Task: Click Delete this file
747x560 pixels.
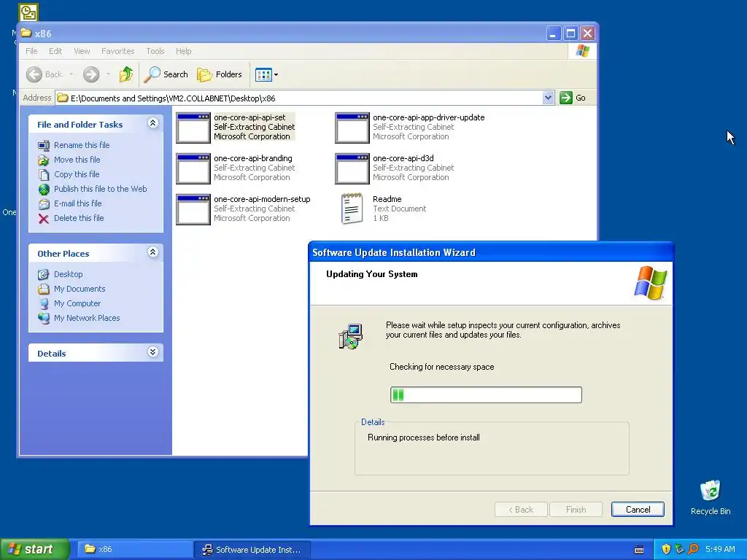Action: click(79, 218)
